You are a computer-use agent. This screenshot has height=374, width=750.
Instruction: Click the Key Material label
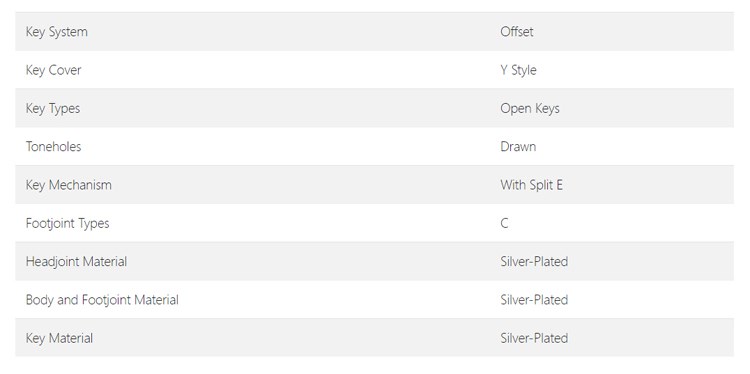pos(59,338)
